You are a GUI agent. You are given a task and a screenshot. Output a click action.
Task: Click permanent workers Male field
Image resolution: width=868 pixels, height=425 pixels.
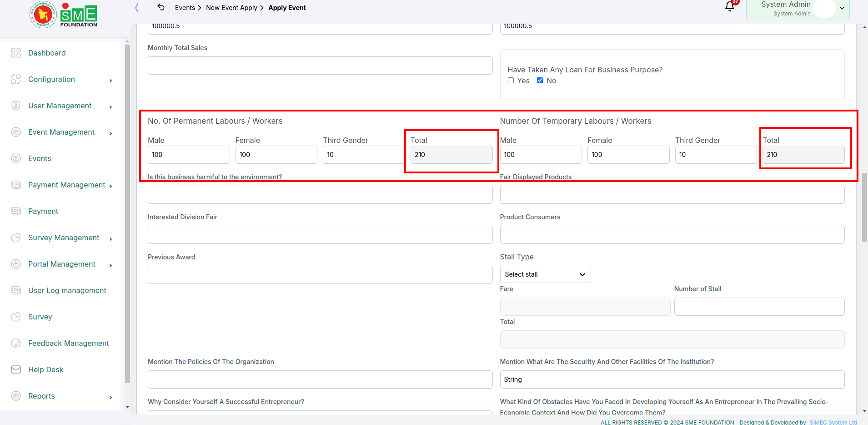pos(189,155)
